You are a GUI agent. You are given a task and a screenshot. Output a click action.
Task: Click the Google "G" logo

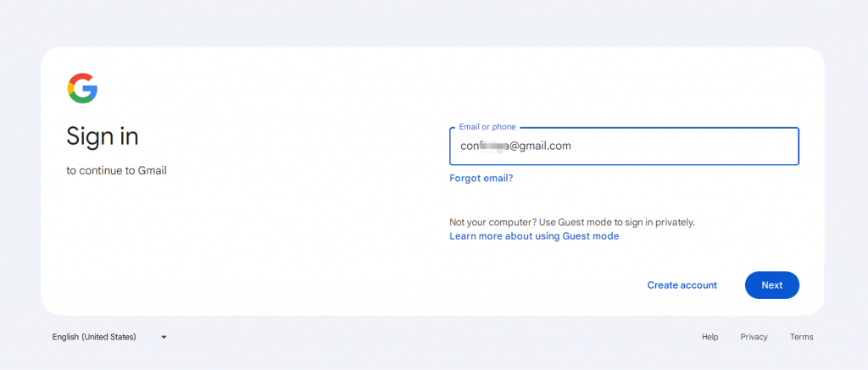click(x=82, y=88)
